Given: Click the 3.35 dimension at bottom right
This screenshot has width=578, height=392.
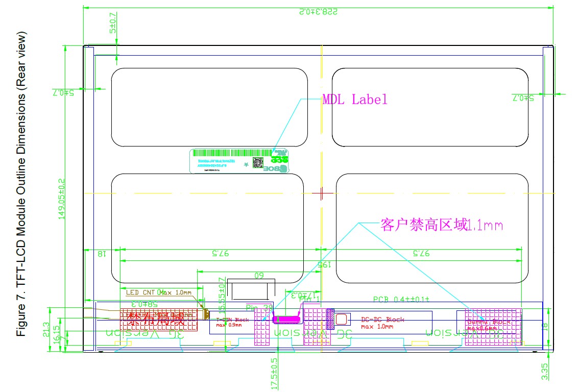Looking at the screenshot, I should click(x=545, y=372).
